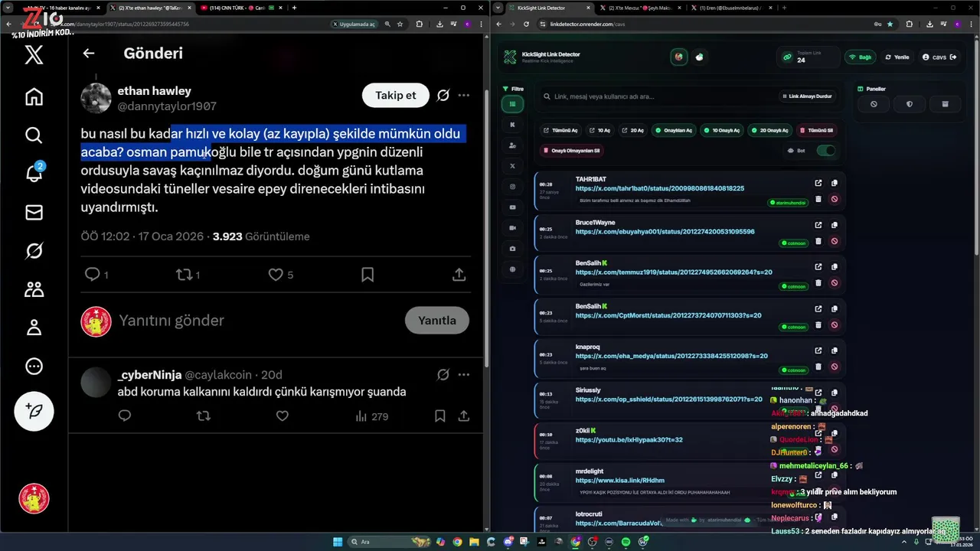Delete the Bruce1Wayne link entry
This screenshot has height=551, width=980.
point(818,241)
